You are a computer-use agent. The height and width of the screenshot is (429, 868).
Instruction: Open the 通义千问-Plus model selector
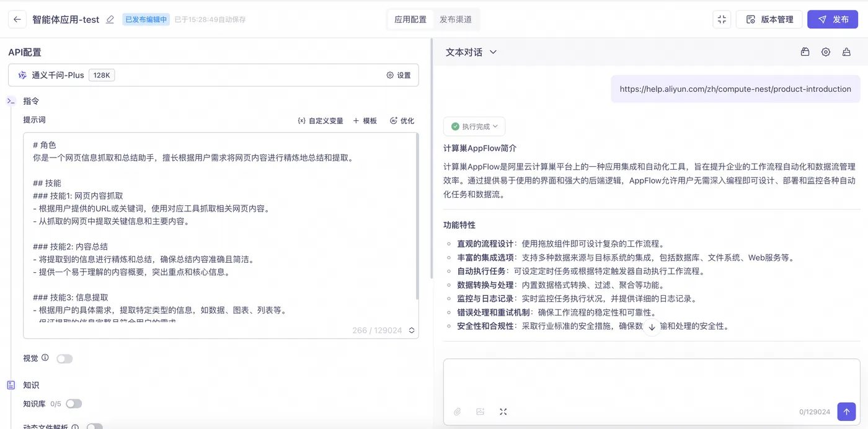tap(213, 75)
